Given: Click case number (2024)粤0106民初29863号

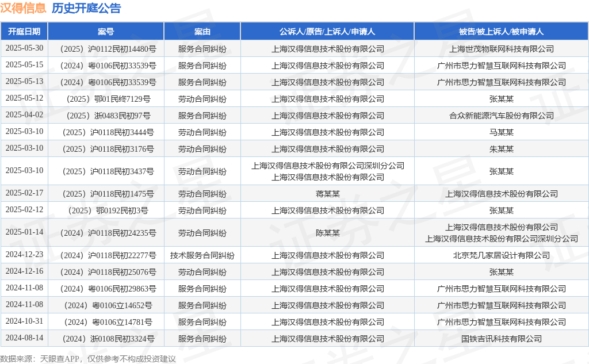Looking at the screenshot, I should [x=108, y=289].
